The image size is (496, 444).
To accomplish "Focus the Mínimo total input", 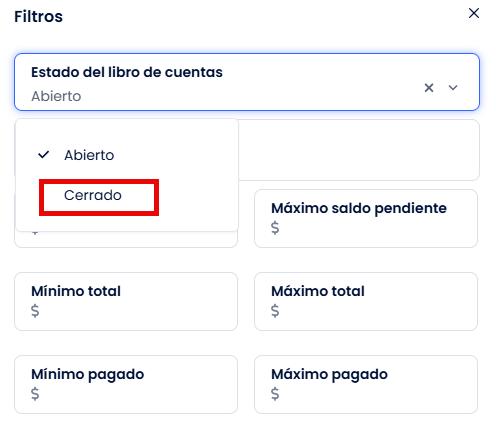I will click(x=126, y=302).
